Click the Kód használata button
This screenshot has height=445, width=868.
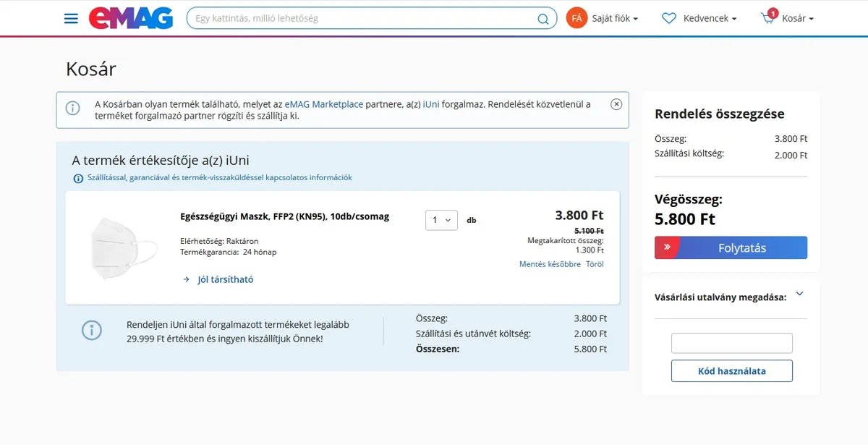(731, 371)
